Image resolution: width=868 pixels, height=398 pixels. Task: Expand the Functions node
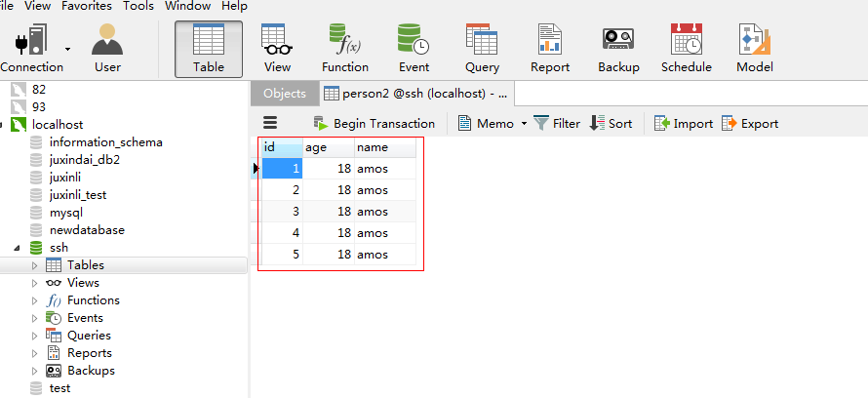[35, 300]
